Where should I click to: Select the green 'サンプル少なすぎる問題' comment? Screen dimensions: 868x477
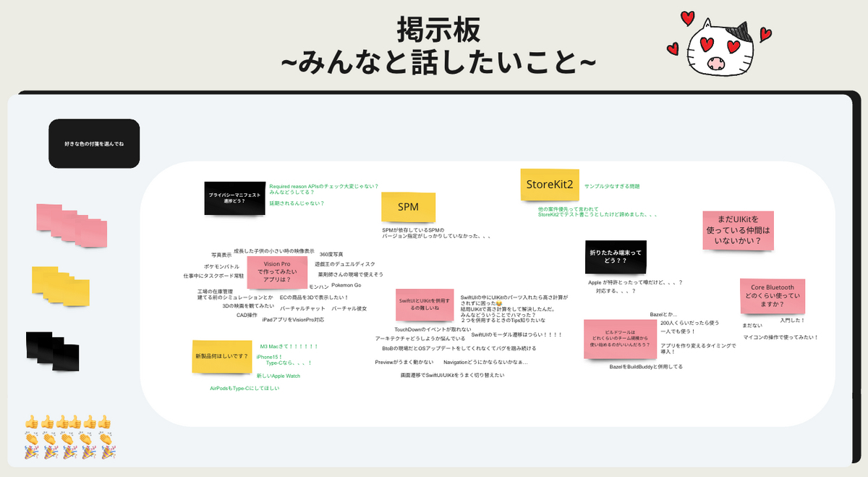tap(612, 186)
